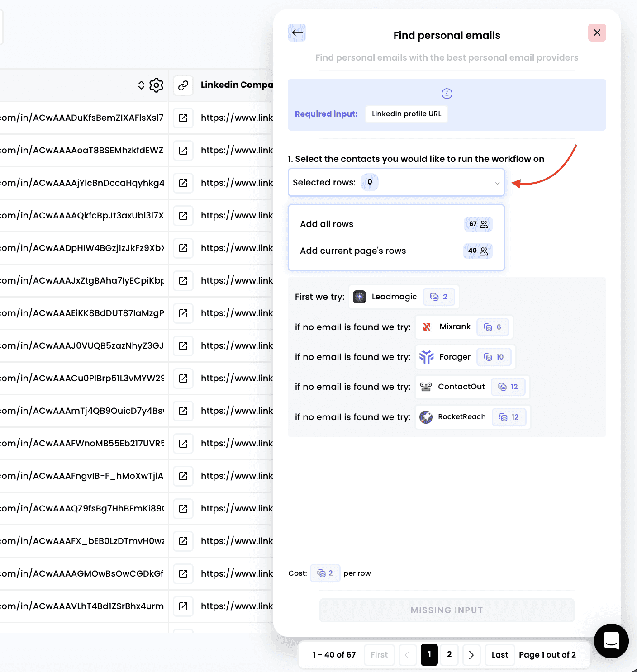Open link in ACwAAADuKfsBemZIX row
637x672 pixels.
pos(183,118)
